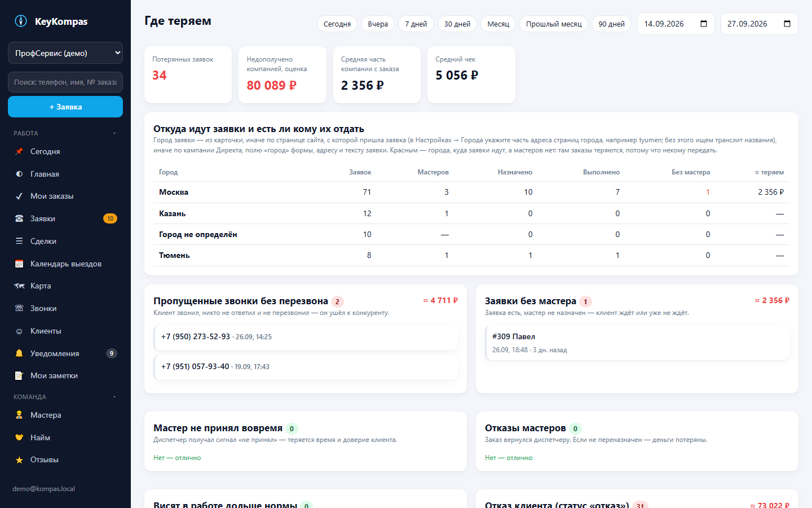The height and width of the screenshot is (508, 812).
Task: Open request #309 Павел card
Action: 637,343
